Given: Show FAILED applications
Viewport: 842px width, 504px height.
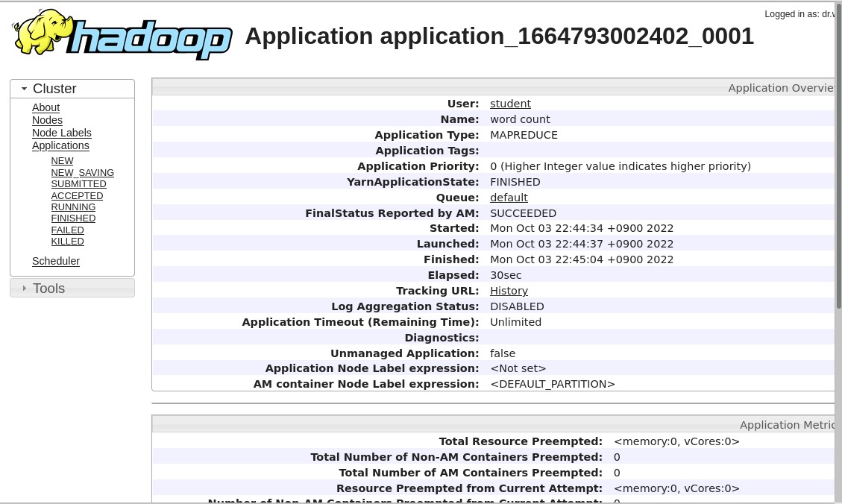Looking at the screenshot, I should coord(68,230).
